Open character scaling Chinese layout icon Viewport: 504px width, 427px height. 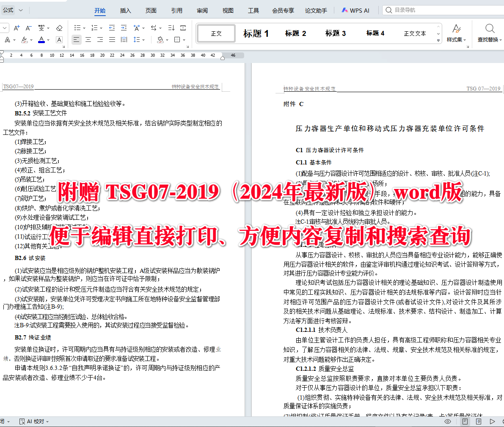[137, 28]
